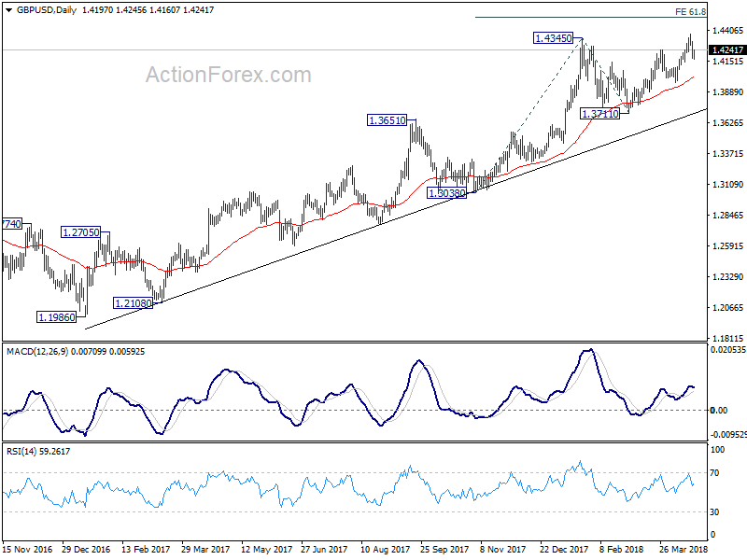Click the RSI 70 level label

tap(714, 473)
